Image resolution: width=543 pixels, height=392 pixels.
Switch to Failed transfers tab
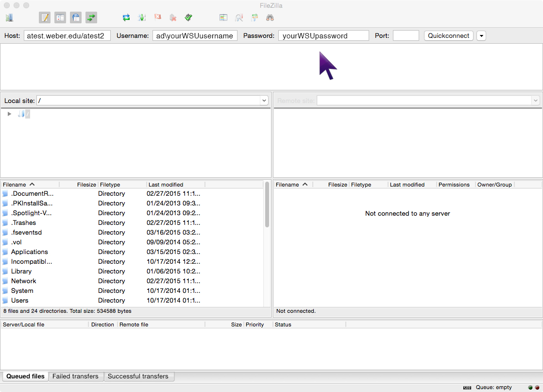click(x=75, y=376)
